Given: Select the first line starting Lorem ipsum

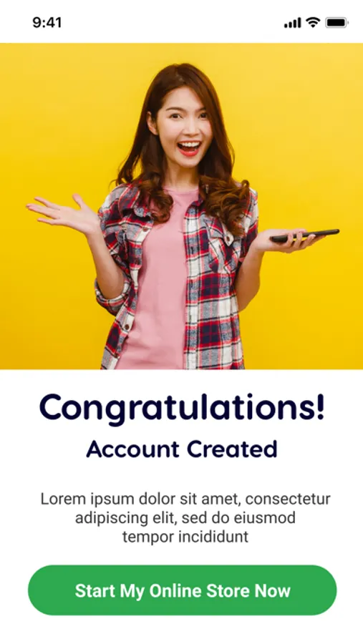Looking at the screenshot, I should tap(185, 499).
